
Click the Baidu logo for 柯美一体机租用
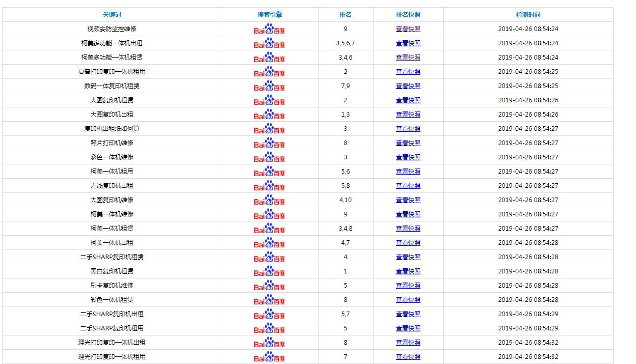270,172
